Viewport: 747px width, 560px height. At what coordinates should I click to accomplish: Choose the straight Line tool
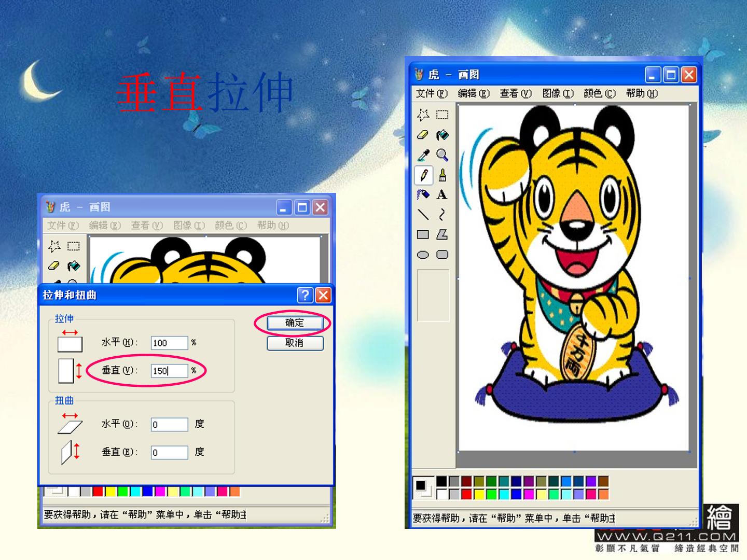423,215
